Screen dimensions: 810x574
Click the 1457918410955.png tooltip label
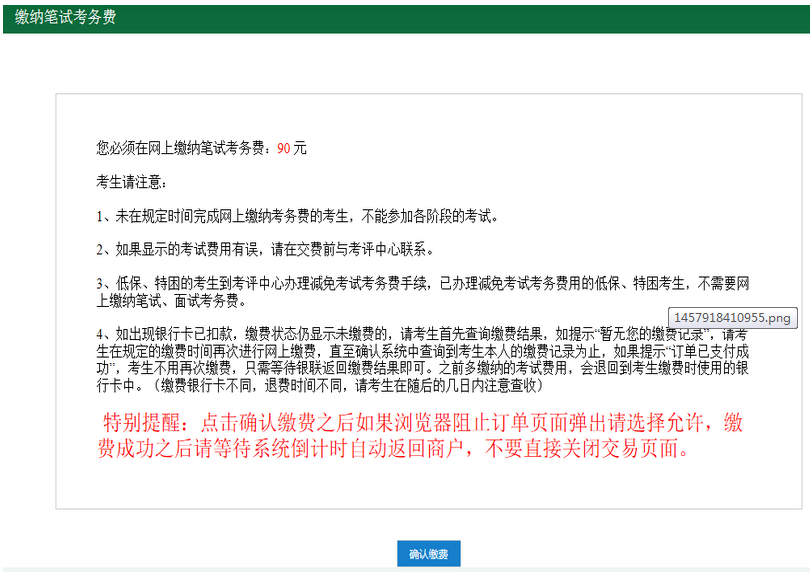click(733, 318)
